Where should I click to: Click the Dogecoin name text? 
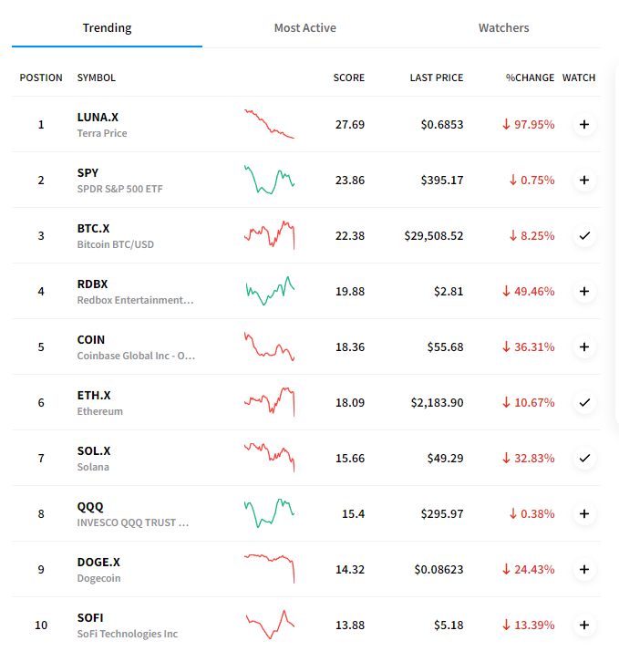(x=99, y=579)
